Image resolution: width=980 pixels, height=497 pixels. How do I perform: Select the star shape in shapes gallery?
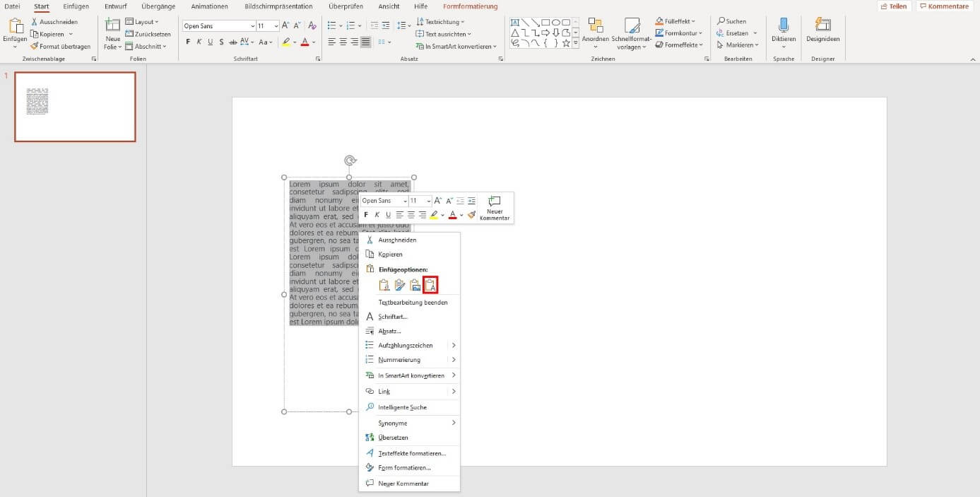pos(566,43)
